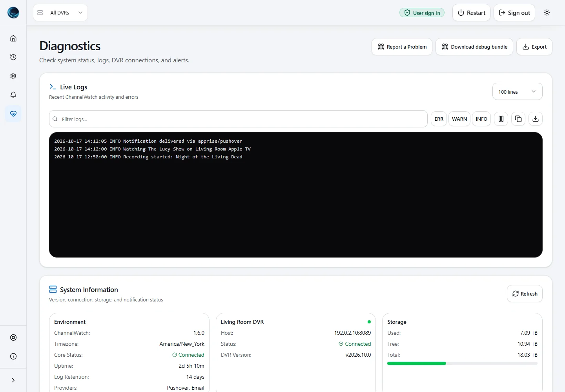Click the ChannelWatch logo icon

13,13
